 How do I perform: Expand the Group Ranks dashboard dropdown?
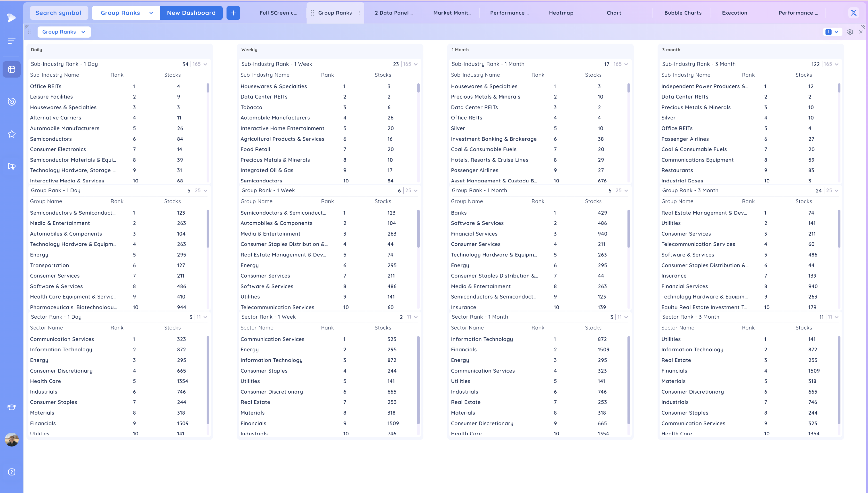[x=151, y=13]
